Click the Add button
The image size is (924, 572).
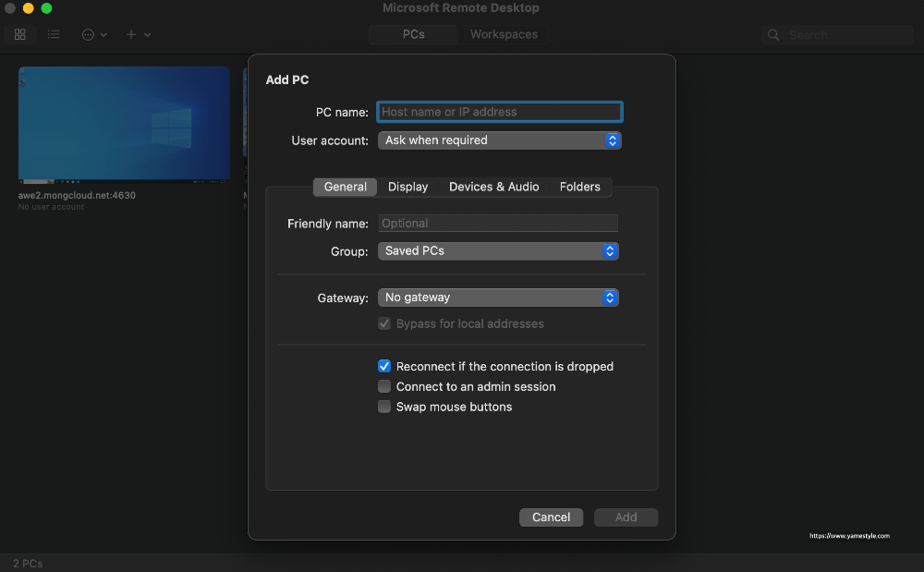pyautogui.click(x=626, y=517)
